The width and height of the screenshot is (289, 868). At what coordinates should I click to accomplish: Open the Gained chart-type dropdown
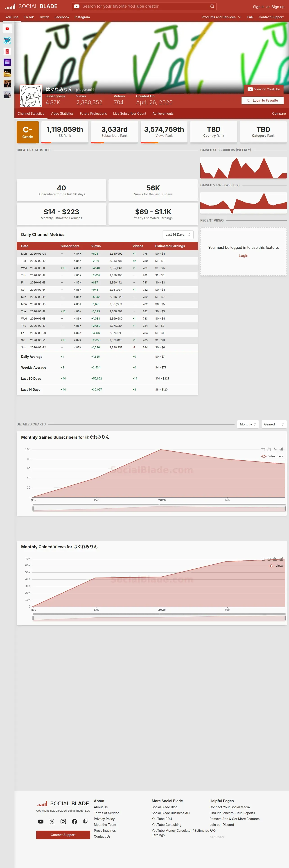click(274, 424)
